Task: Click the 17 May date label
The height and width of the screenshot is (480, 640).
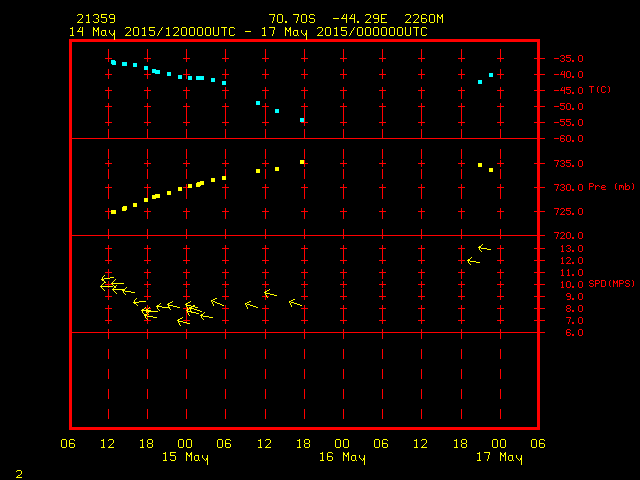Action: (497, 458)
